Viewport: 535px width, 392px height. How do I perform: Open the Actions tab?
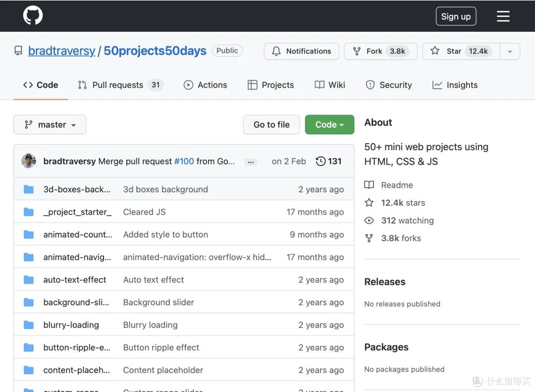click(205, 85)
